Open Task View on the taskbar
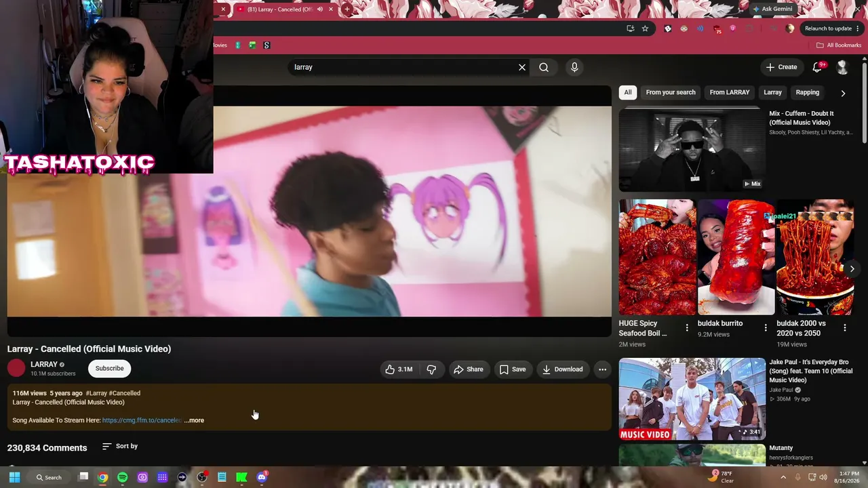 point(83,477)
